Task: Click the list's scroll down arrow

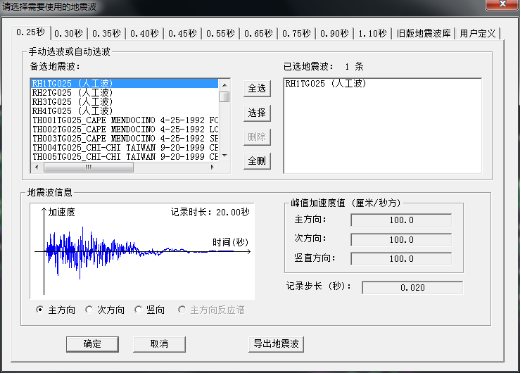Action: point(225,155)
